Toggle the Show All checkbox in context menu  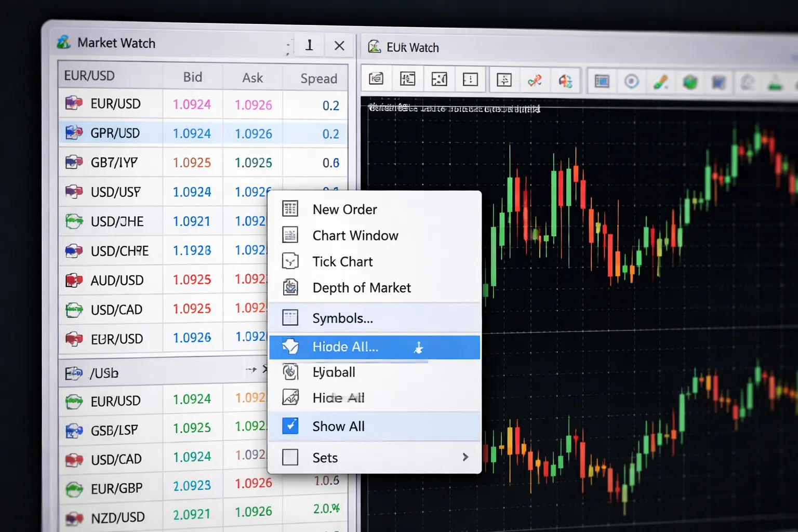290,426
